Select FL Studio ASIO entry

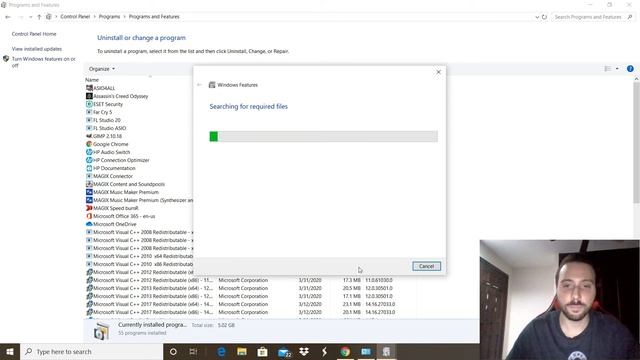(x=109, y=128)
